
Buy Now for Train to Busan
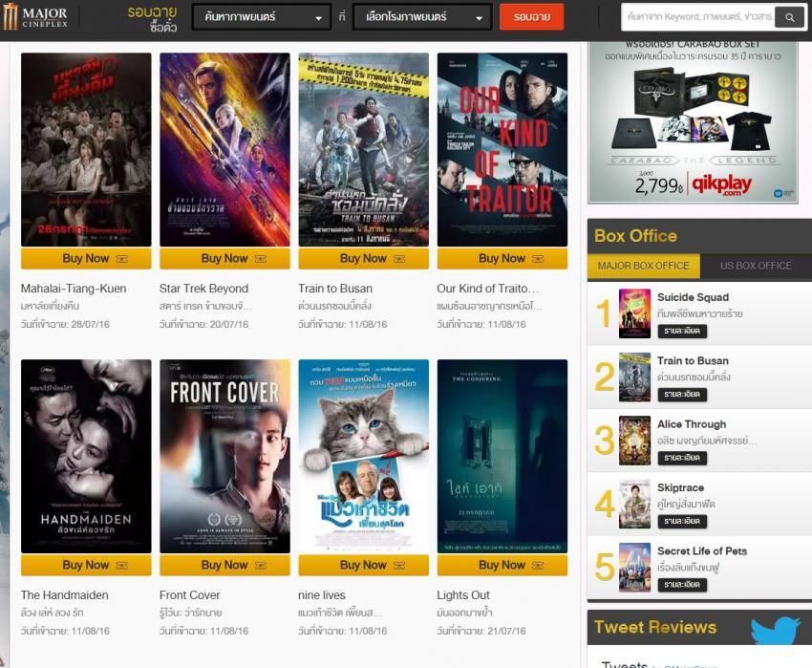(364, 258)
